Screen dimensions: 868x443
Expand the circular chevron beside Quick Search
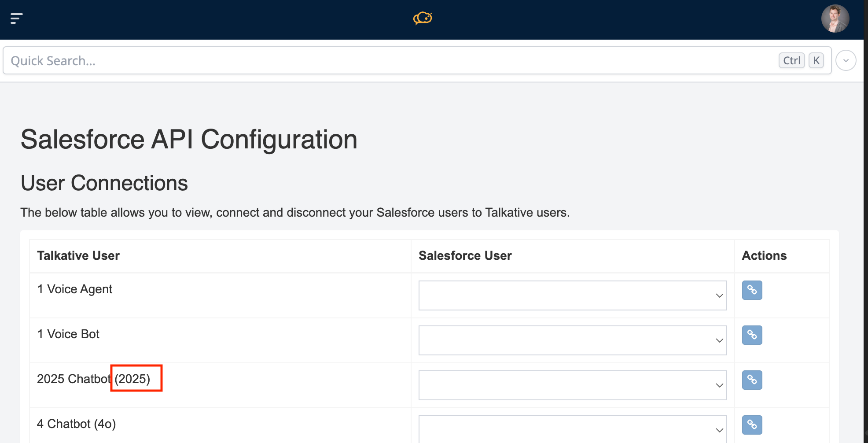pyautogui.click(x=846, y=61)
